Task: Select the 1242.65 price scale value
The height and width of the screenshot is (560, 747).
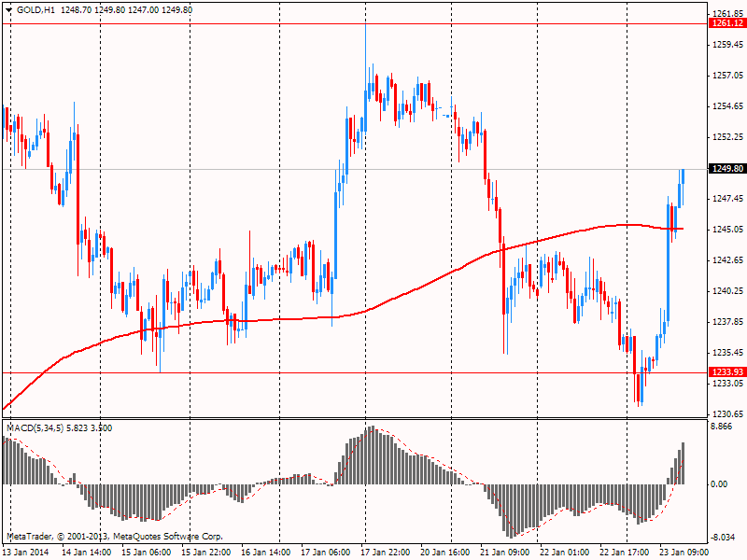Action: click(x=727, y=260)
